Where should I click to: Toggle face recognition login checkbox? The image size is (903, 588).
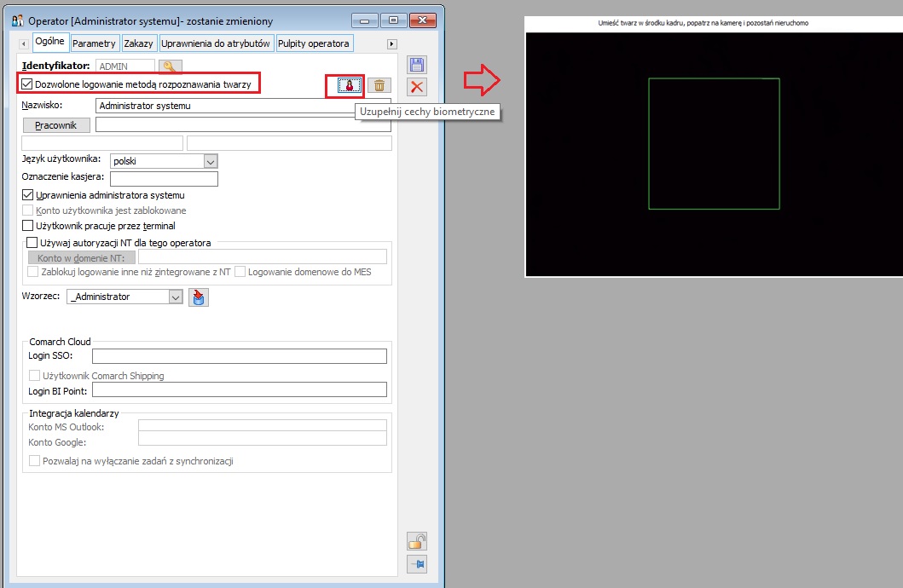[27, 84]
